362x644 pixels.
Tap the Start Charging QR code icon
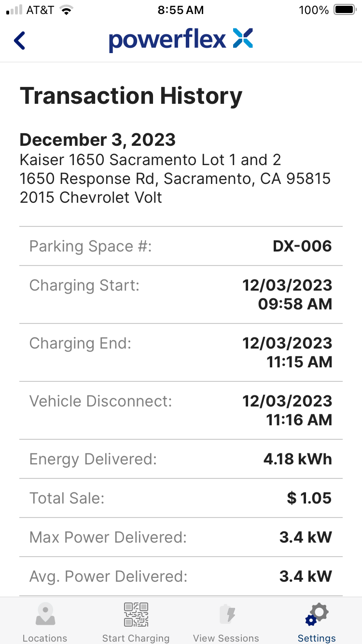tap(136, 614)
